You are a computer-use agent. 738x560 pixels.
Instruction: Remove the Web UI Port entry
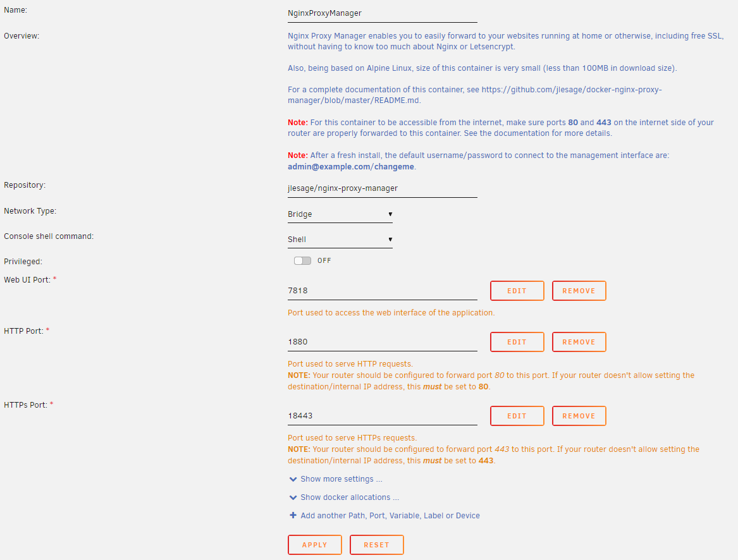tap(579, 291)
